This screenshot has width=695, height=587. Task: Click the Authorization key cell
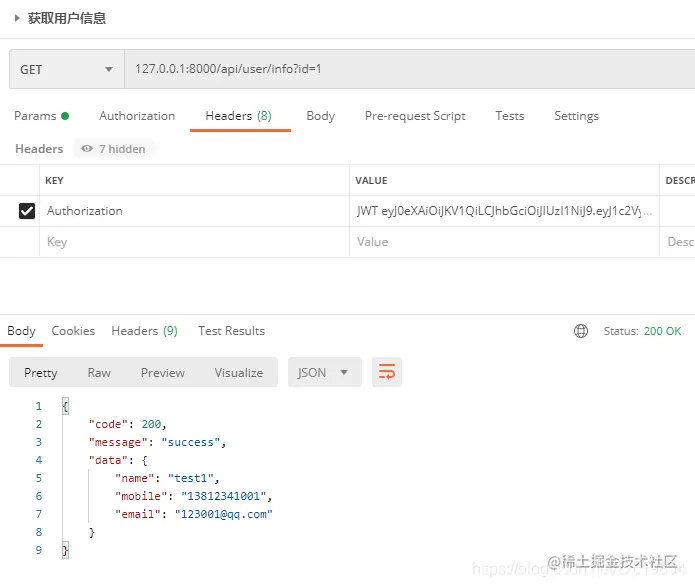pos(194,211)
